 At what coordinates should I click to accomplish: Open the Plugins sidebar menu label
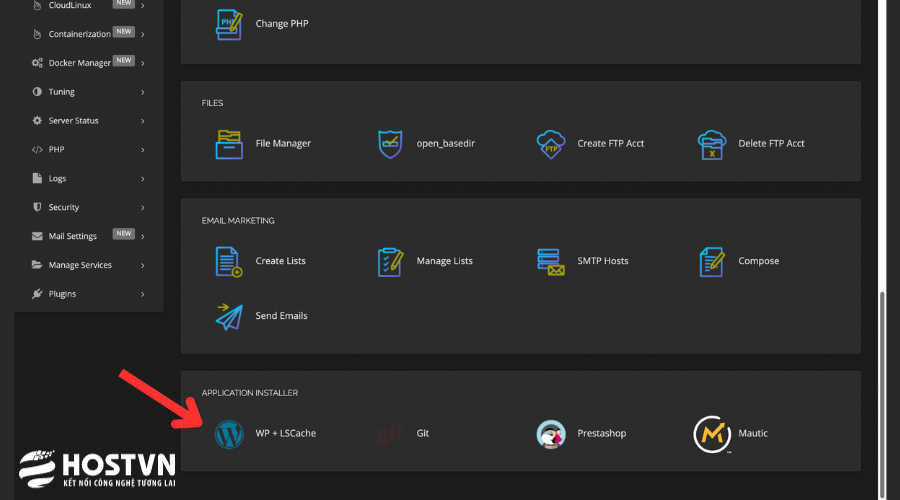(62, 294)
